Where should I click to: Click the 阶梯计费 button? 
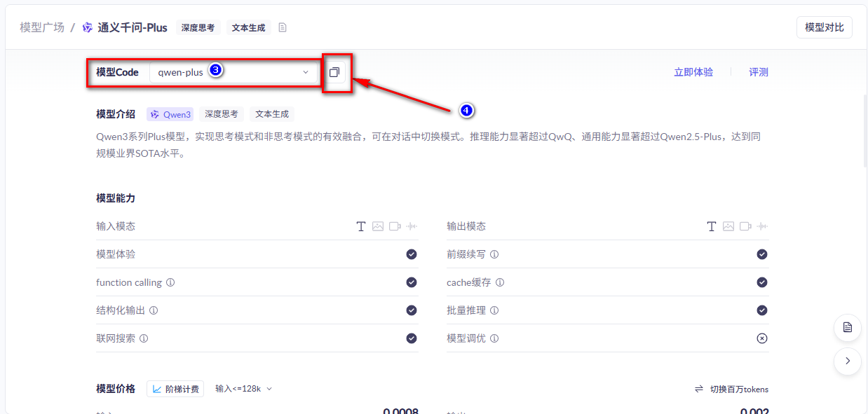(175, 389)
